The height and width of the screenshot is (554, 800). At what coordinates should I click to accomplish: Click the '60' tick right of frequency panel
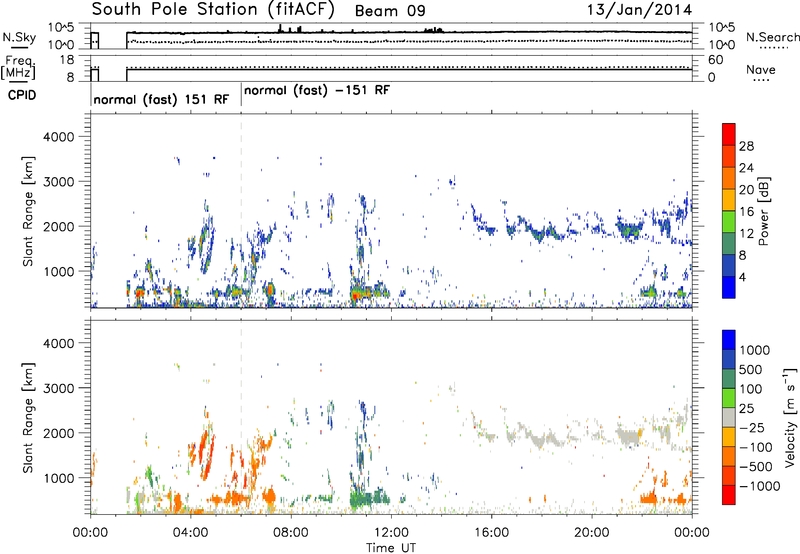715,60
